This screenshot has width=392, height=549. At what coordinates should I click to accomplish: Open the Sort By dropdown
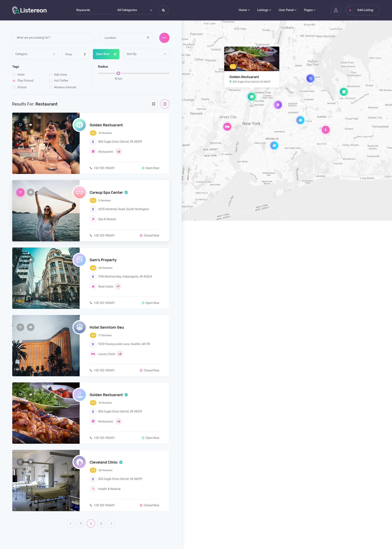coord(146,54)
